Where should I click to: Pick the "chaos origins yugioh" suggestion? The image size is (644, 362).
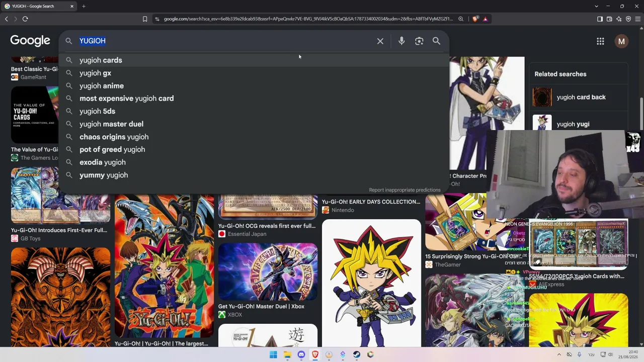click(254, 137)
